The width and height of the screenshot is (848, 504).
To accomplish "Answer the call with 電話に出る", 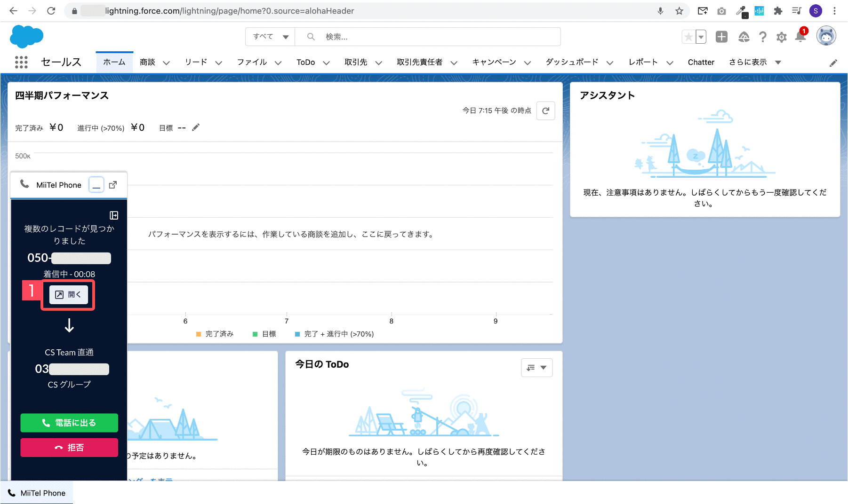I will click(x=69, y=423).
